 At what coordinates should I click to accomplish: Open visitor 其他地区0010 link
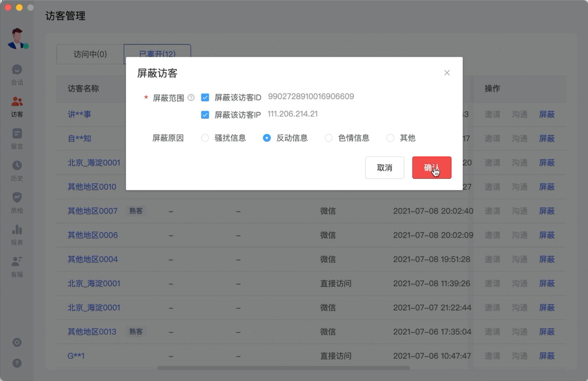[92, 187]
